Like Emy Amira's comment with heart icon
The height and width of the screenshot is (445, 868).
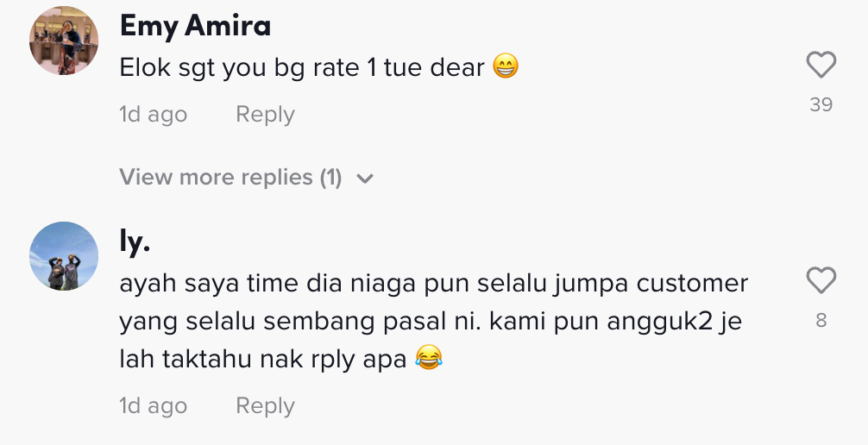[821, 65]
